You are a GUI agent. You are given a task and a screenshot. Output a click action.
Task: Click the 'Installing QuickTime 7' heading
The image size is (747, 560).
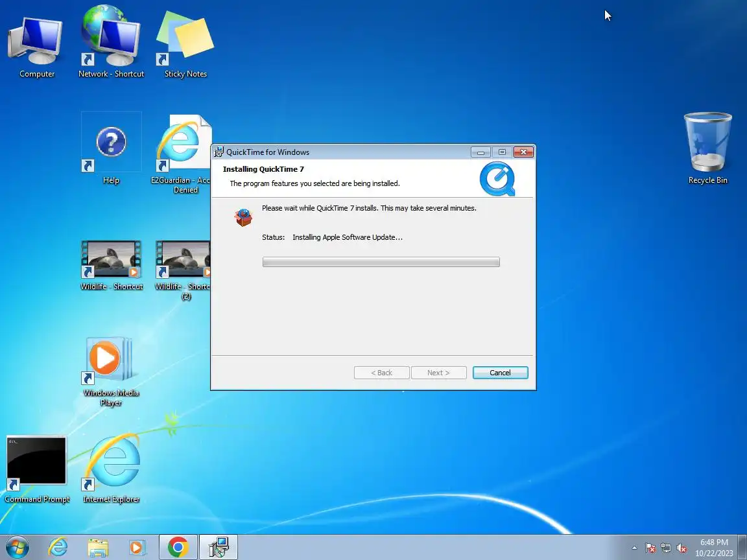tap(263, 169)
